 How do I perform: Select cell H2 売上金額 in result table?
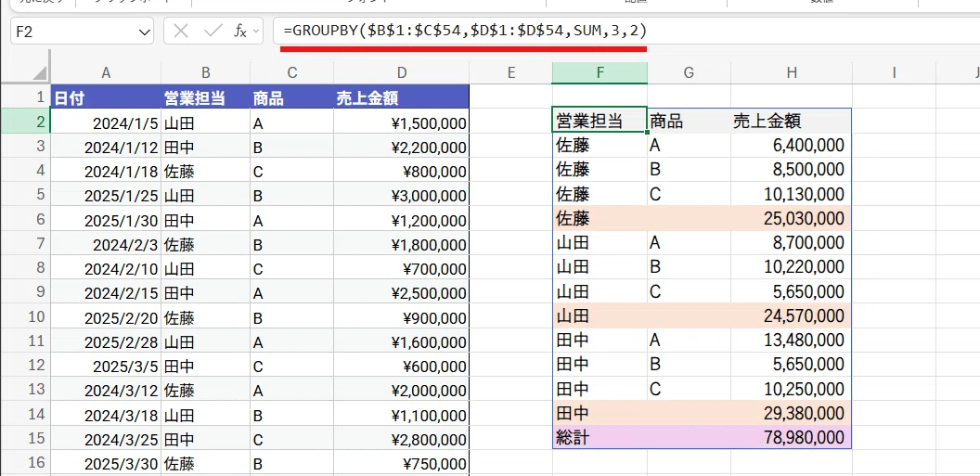pyautogui.click(x=792, y=121)
